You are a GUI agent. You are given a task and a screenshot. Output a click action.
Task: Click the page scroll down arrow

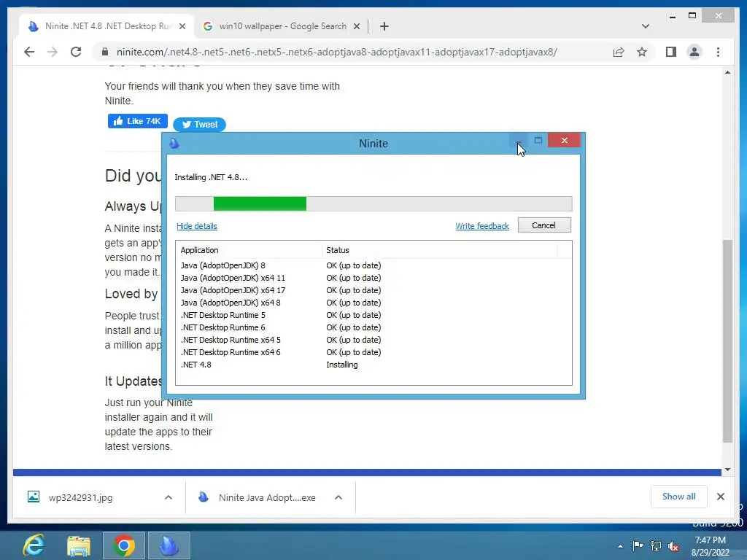click(x=727, y=470)
